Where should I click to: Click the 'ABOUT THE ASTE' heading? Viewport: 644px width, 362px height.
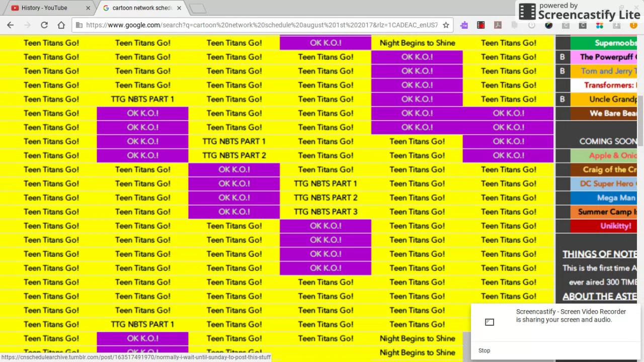(x=599, y=296)
